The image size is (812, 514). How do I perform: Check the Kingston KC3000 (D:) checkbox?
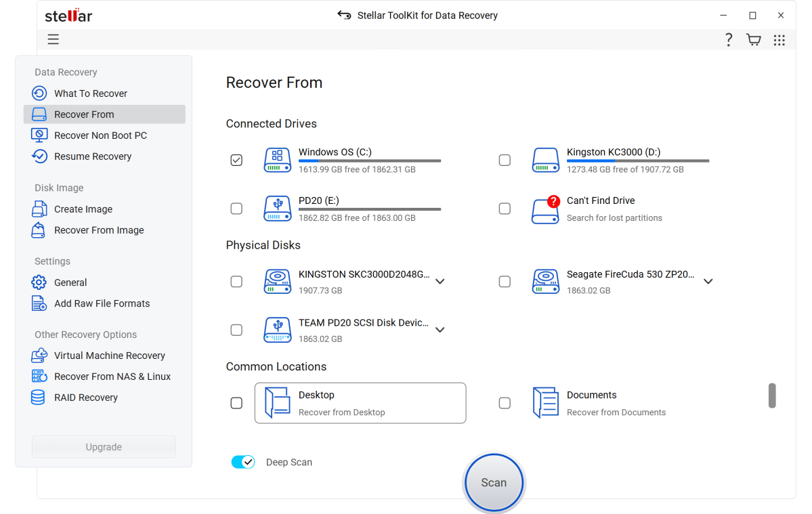pyautogui.click(x=505, y=160)
